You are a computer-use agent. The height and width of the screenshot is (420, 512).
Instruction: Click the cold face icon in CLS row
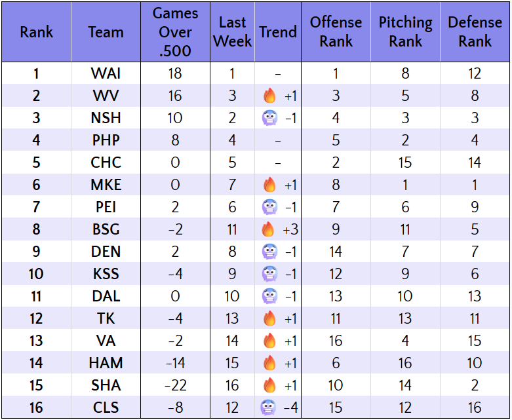pyautogui.click(x=269, y=408)
